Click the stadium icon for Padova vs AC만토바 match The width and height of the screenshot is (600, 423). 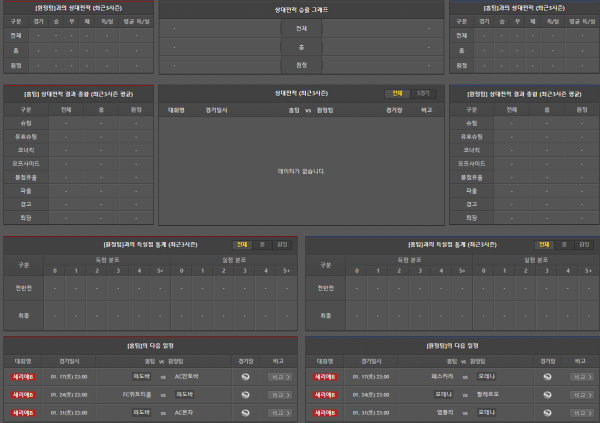point(246,377)
